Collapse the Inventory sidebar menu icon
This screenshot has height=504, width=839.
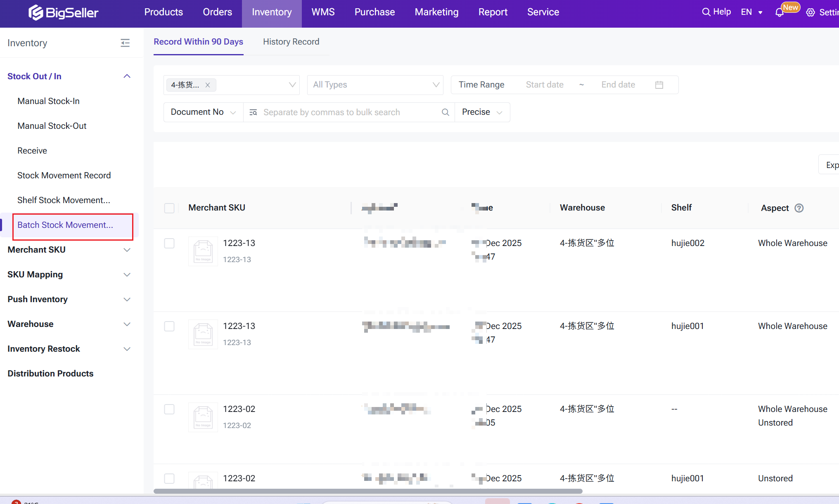pyautogui.click(x=125, y=43)
